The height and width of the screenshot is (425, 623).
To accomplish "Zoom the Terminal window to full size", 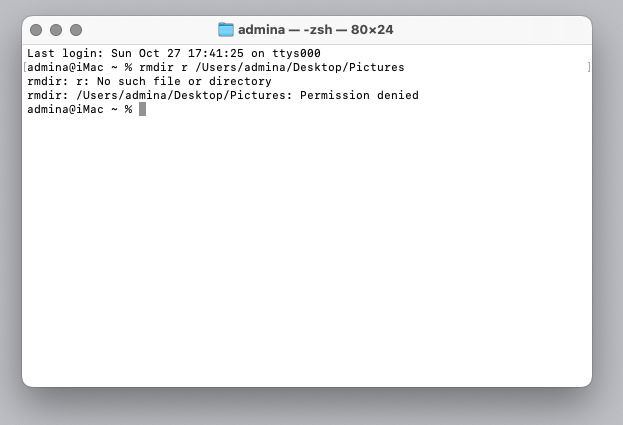I will click(75, 30).
